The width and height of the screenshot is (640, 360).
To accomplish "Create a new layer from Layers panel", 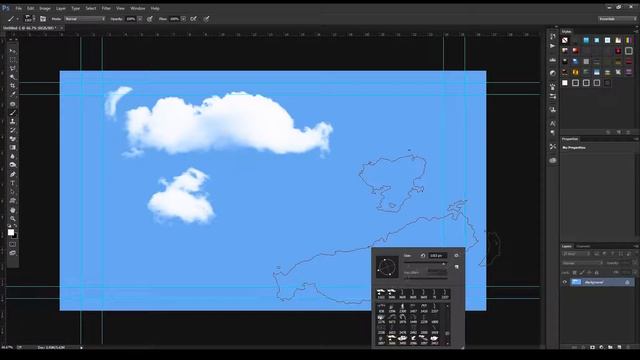I will (x=619, y=347).
